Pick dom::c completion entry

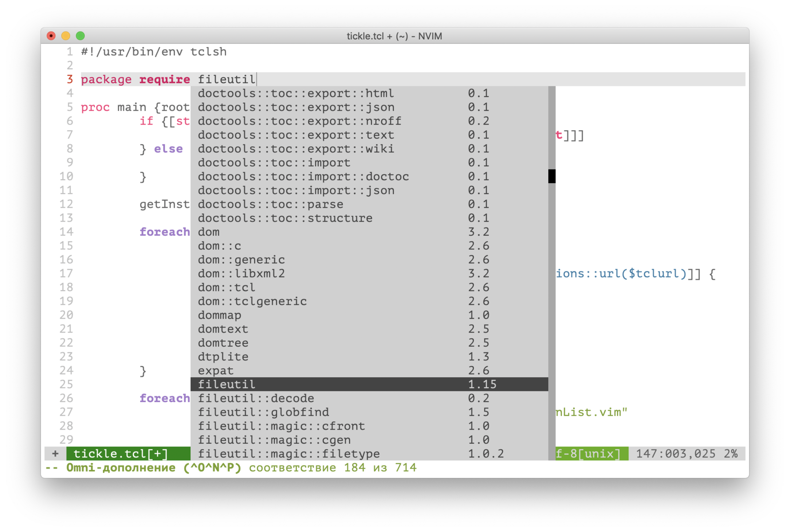[369, 246]
